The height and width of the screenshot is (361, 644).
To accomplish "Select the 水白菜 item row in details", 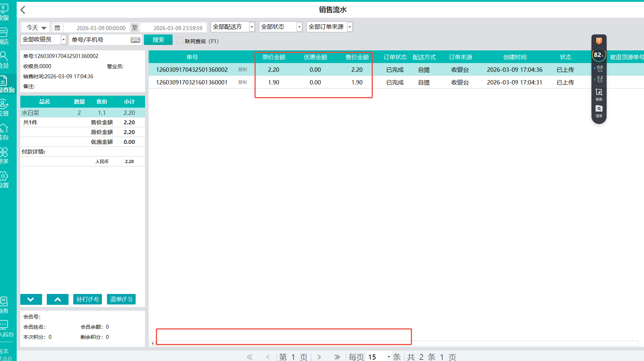I will click(x=83, y=113).
